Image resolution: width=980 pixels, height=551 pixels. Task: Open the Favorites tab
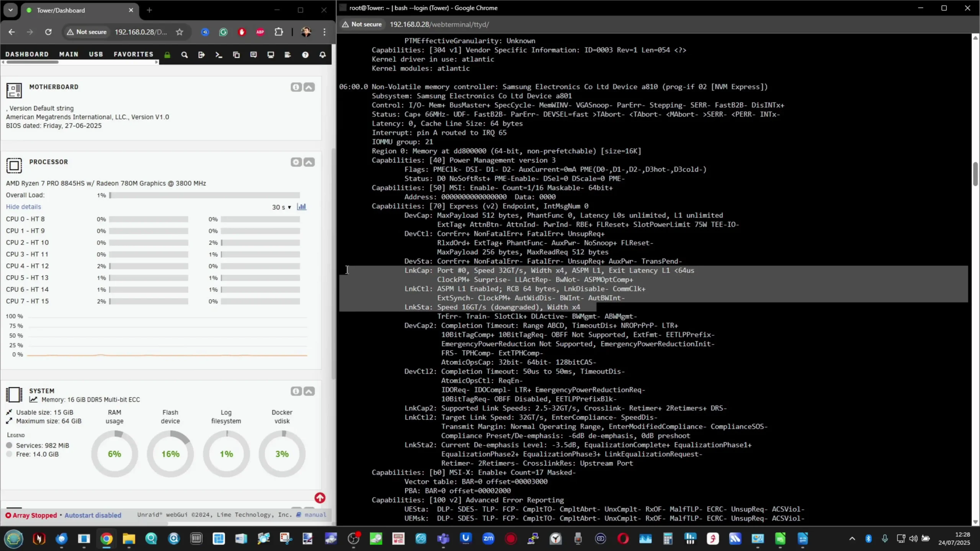(134, 54)
